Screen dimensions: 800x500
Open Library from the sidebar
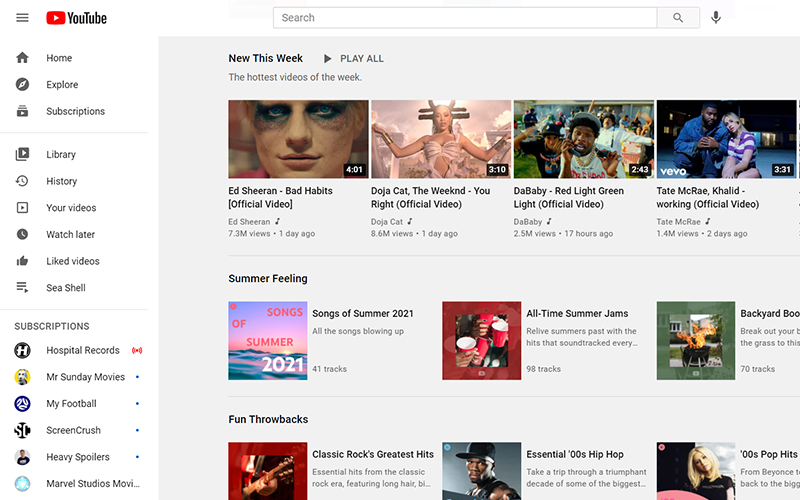74,154
